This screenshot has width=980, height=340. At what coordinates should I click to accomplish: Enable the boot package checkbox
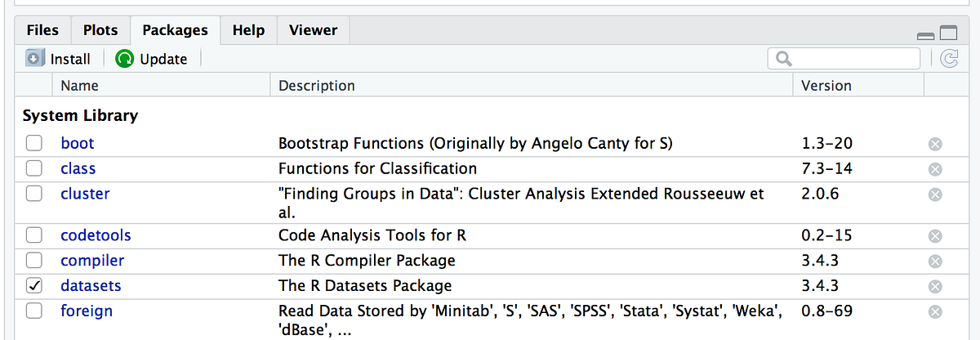(x=34, y=144)
